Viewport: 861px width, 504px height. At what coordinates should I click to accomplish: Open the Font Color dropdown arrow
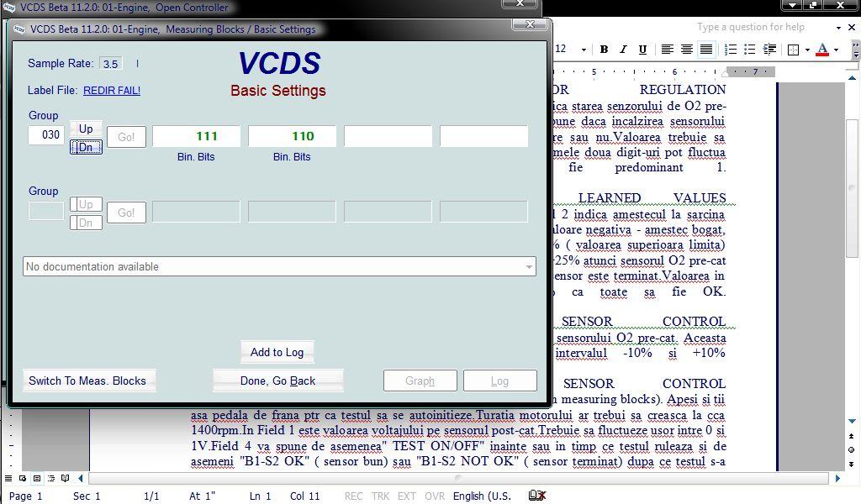[x=837, y=50]
